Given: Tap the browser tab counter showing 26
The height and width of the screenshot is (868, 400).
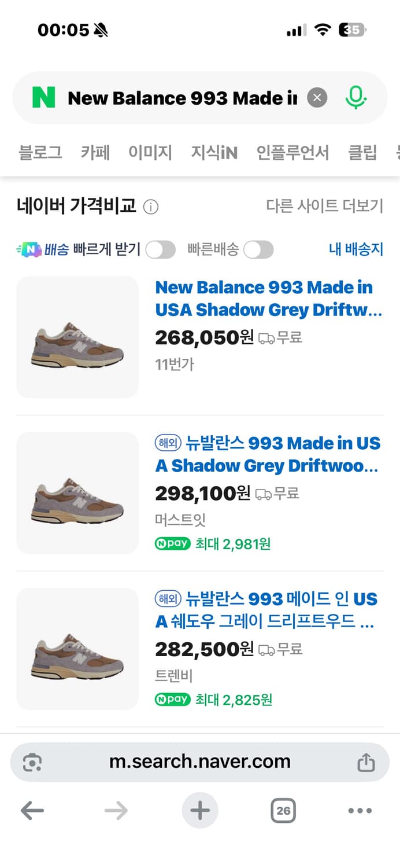Looking at the screenshot, I should [282, 811].
